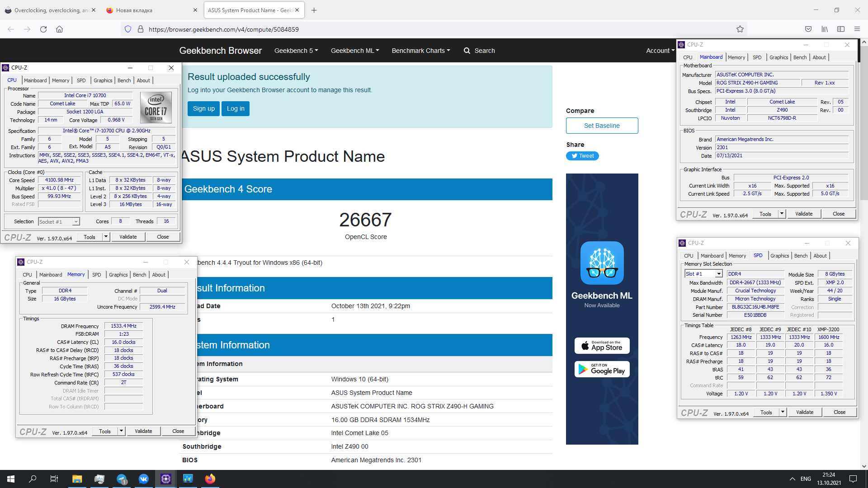The image size is (868, 488).
Task: Show site security lock info
Action: [141, 29]
